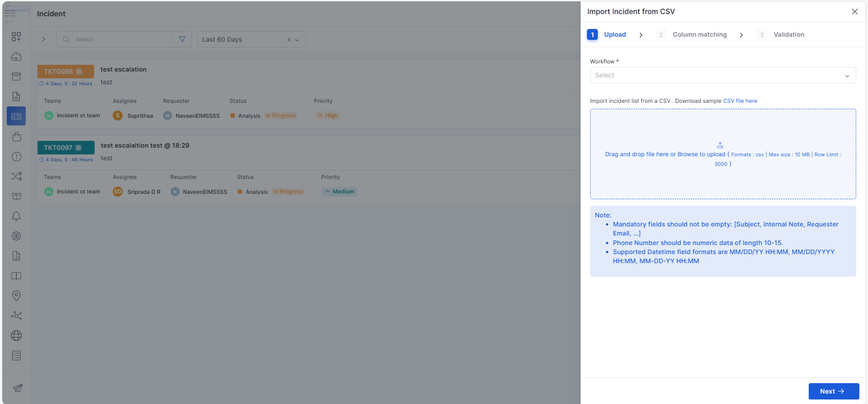Open the Last 60 Days date range dropdown
Viewport: 868px width, 404px height.
pyautogui.click(x=251, y=39)
